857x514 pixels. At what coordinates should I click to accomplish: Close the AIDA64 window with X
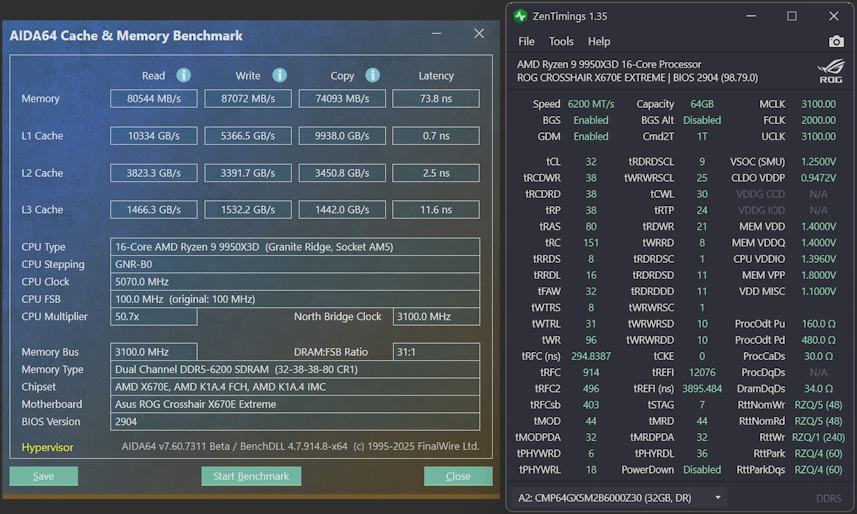coord(479,34)
